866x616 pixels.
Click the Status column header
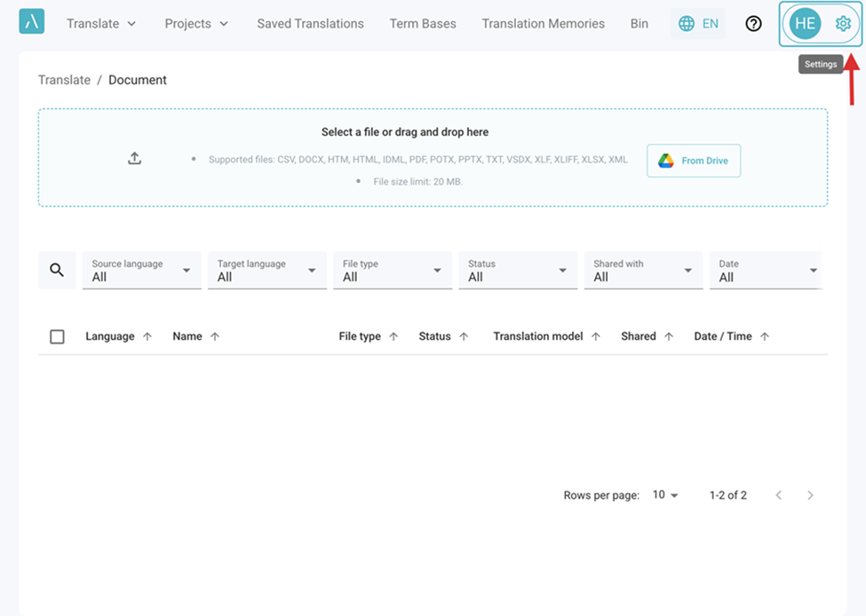tap(434, 336)
